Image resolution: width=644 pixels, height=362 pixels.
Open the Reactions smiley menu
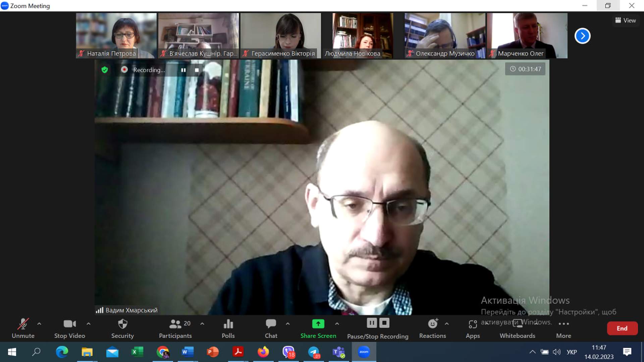[x=433, y=328]
